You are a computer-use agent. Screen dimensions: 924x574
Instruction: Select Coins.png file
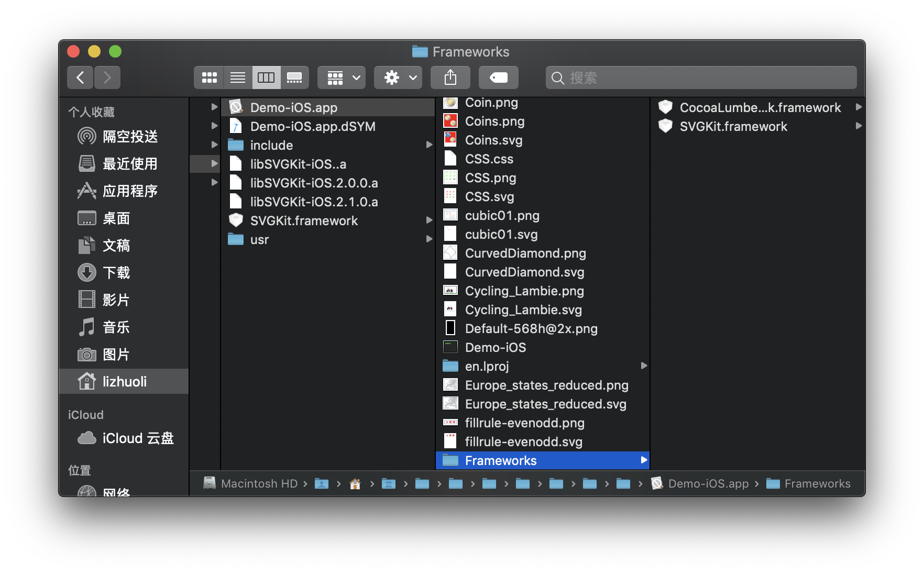click(x=543, y=121)
